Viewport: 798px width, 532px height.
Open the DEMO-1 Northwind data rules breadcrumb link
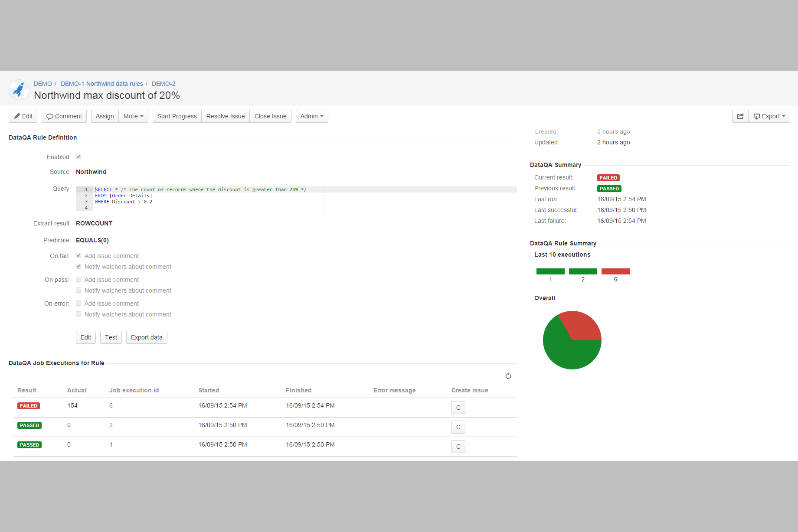tap(102, 84)
